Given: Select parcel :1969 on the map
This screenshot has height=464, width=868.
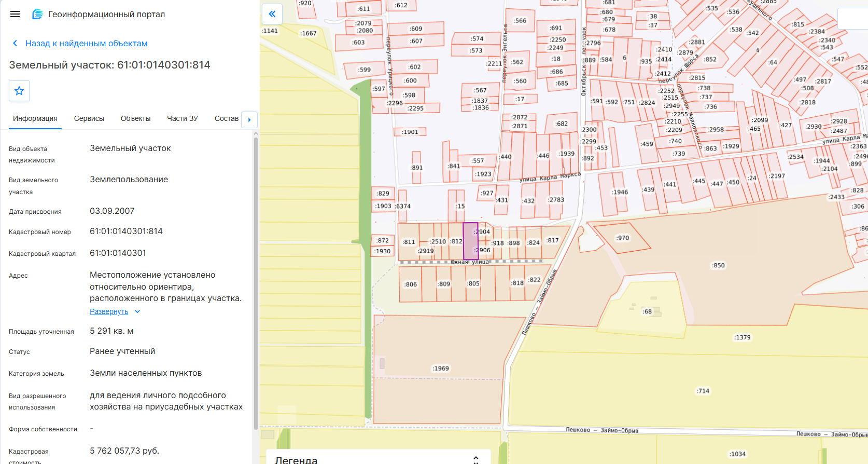Looking at the screenshot, I should point(441,369).
